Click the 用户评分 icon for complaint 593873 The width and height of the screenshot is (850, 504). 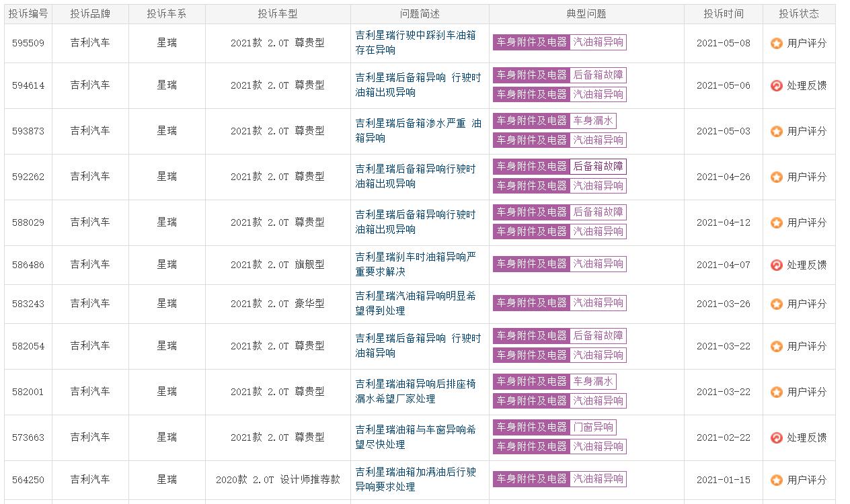tap(777, 131)
